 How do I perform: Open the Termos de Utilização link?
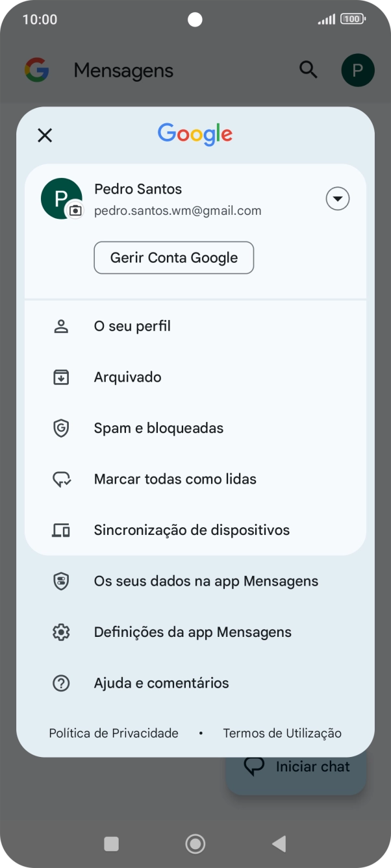pyautogui.click(x=282, y=732)
